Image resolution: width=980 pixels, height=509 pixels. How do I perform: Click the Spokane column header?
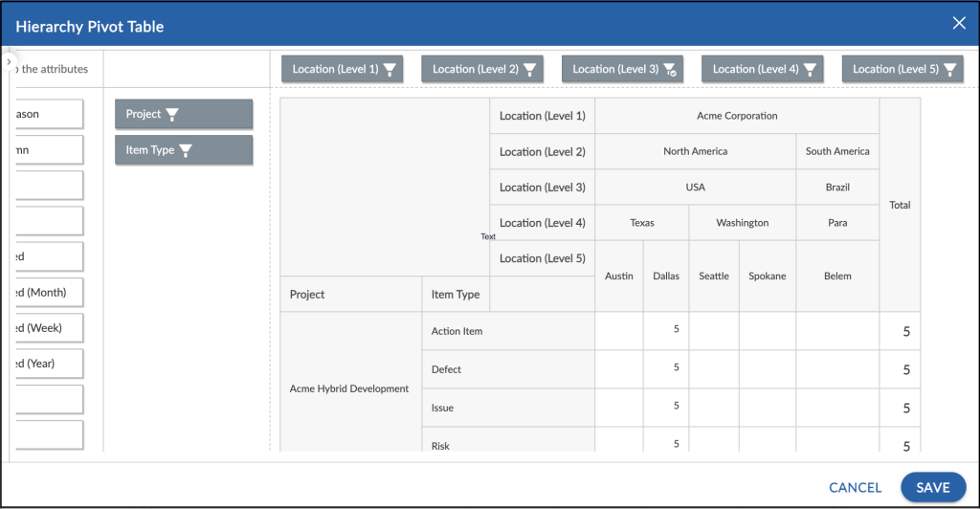(768, 277)
